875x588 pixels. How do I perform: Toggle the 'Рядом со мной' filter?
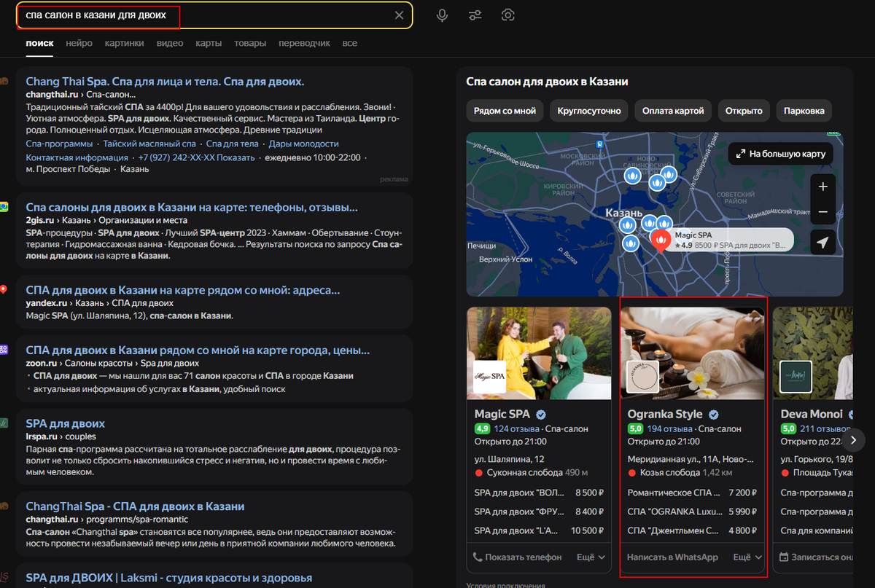pos(505,111)
